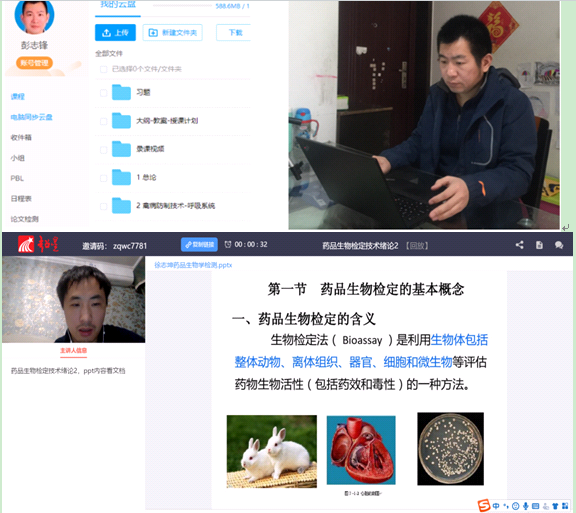Click the folder name 录课视频
The height and width of the screenshot is (513, 576).
(x=150, y=149)
